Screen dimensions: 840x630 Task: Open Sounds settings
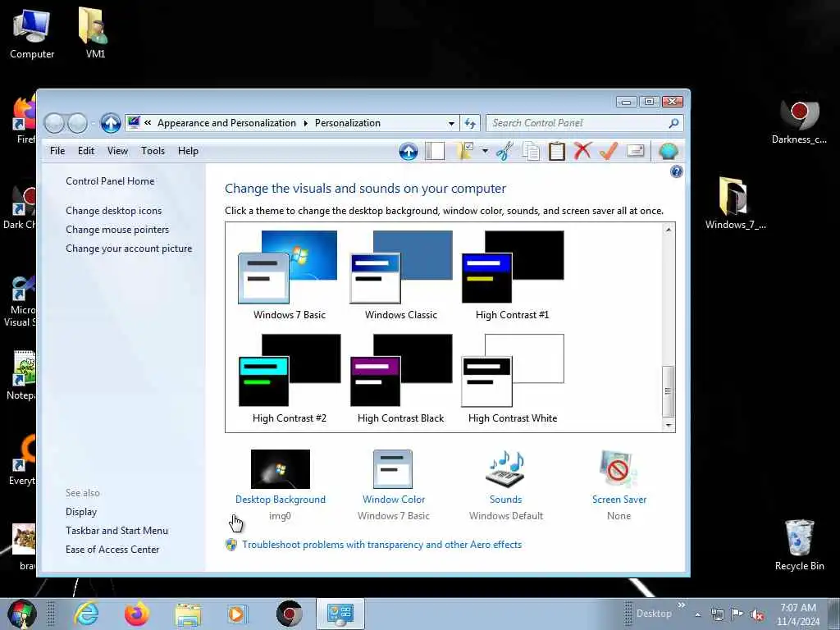(505, 484)
